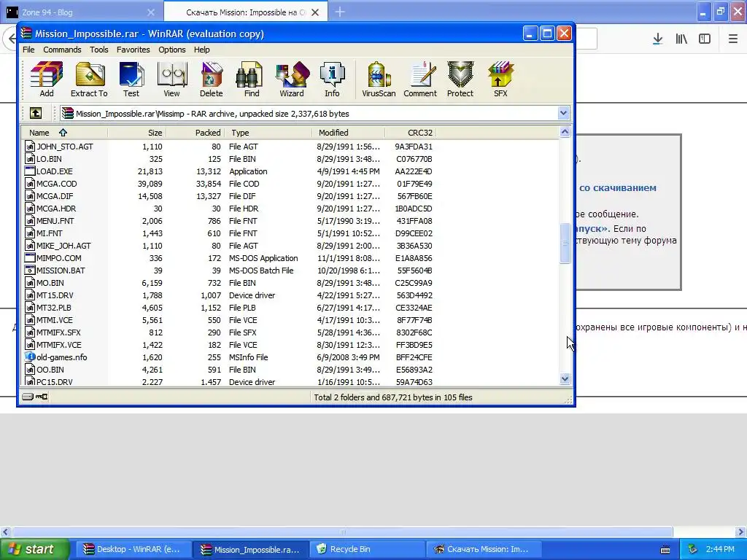
Task: Open the Help menu
Action: (201, 50)
